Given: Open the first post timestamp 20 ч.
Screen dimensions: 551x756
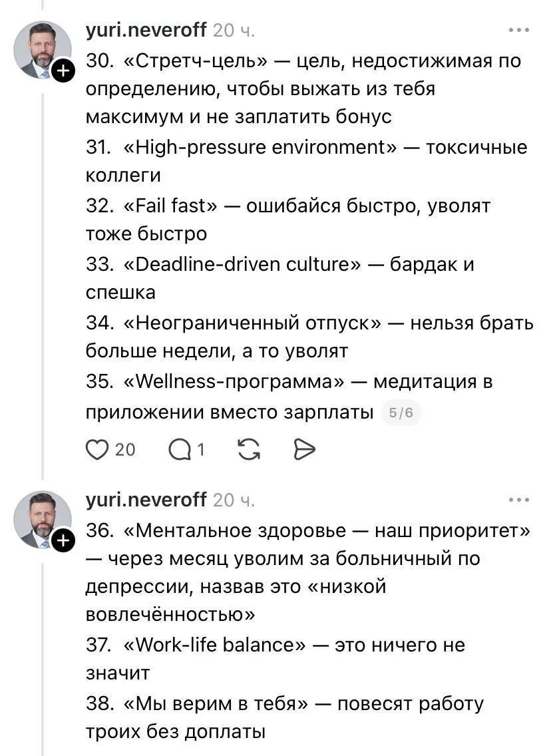Looking at the screenshot, I should coord(234,31).
